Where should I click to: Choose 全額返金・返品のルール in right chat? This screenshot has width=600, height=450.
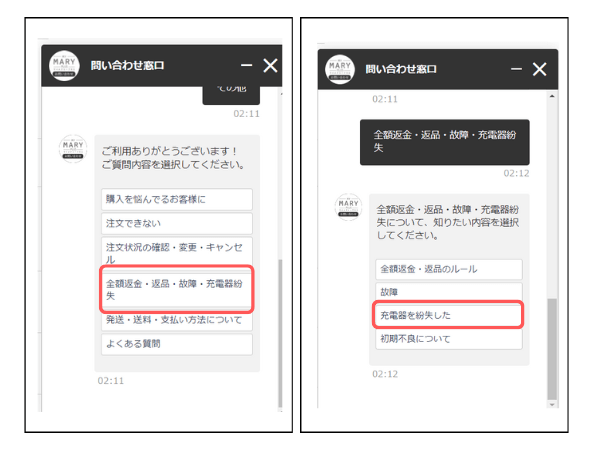click(449, 269)
